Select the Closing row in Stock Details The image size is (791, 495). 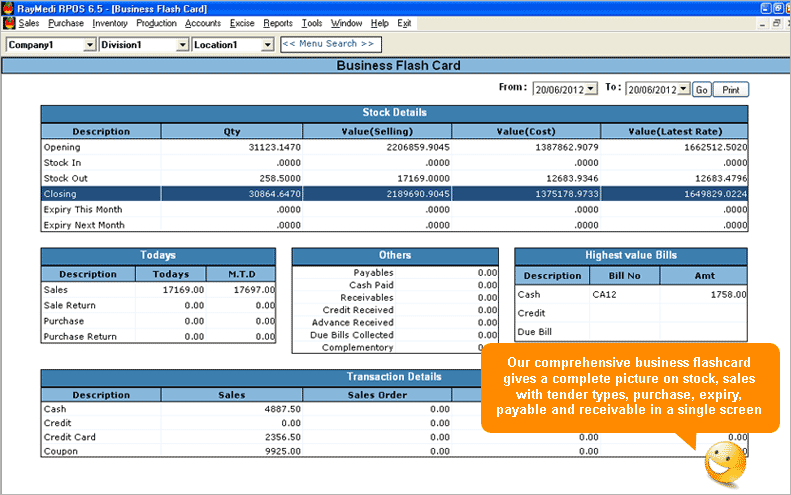click(394, 194)
